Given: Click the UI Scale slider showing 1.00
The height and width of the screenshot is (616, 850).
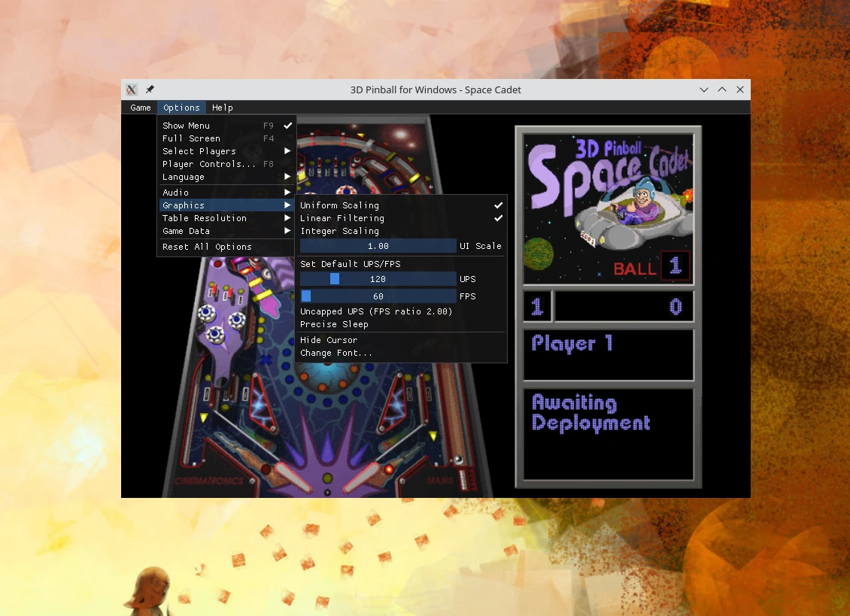Looking at the screenshot, I should click(x=378, y=246).
